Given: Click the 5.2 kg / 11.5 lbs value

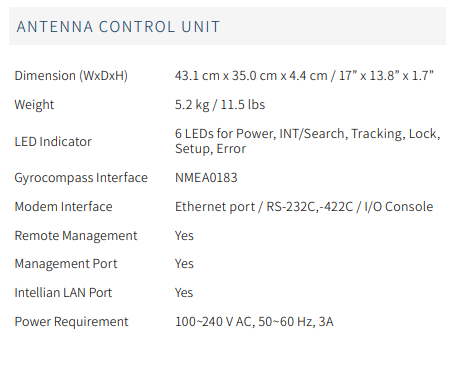Looking at the screenshot, I should [x=220, y=105].
